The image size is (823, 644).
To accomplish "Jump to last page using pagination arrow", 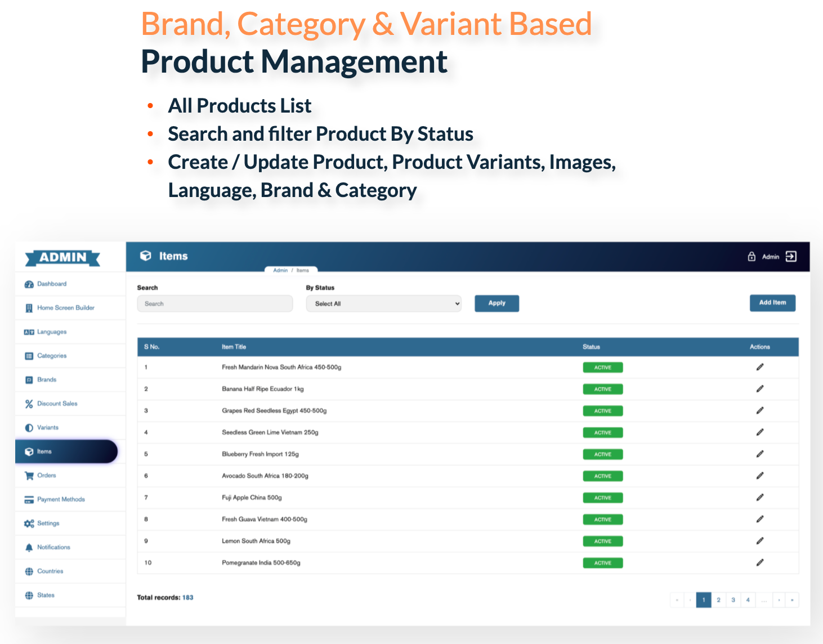I will 792,600.
